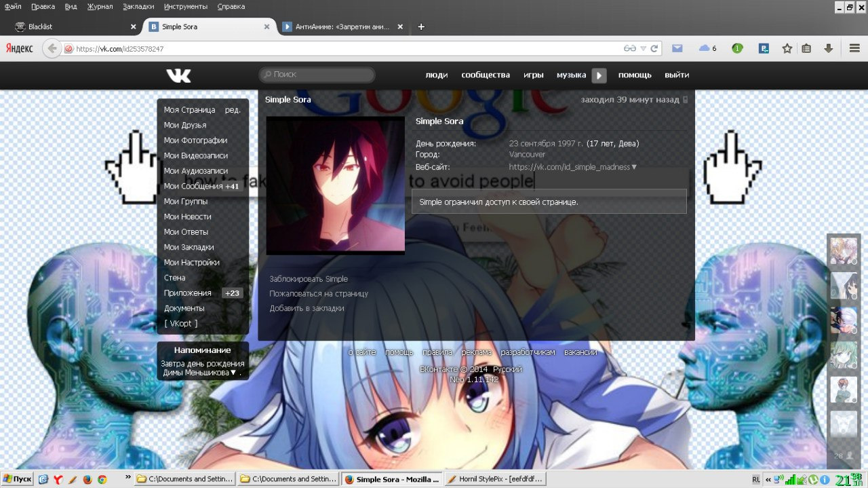
Task: Open the Файл menu
Action: pos(13,6)
